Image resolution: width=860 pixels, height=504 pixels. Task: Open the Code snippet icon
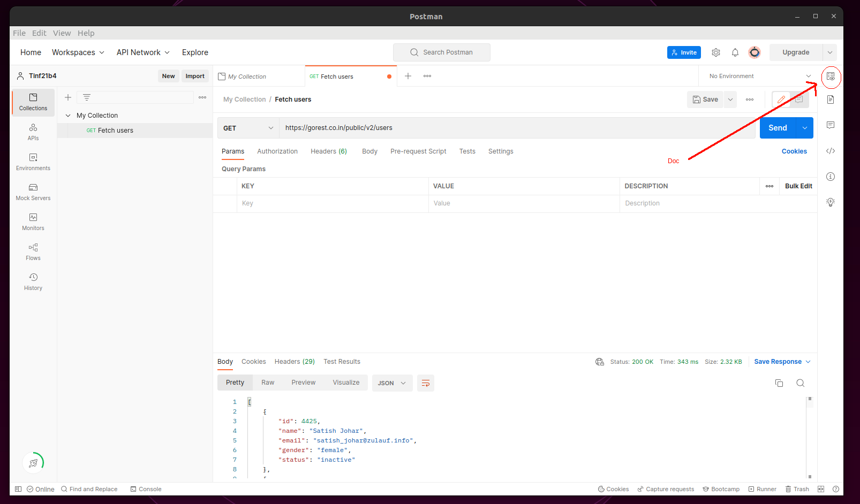(x=831, y=151)
